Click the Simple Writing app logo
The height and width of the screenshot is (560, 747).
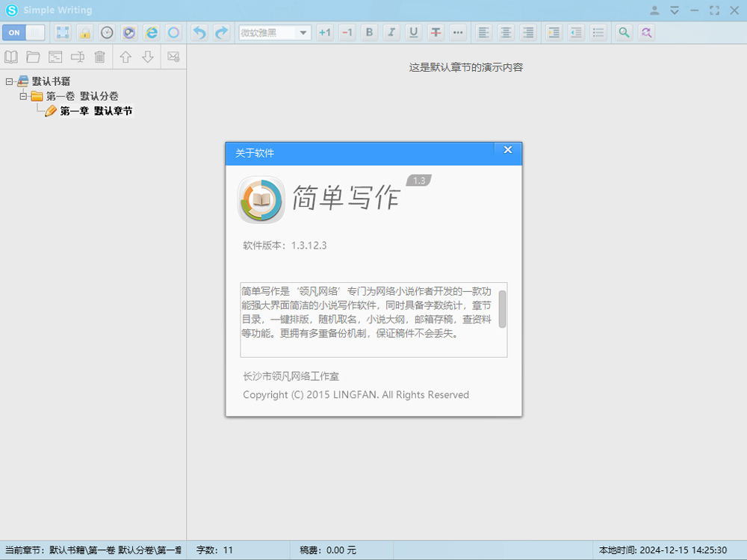point(12,10)
